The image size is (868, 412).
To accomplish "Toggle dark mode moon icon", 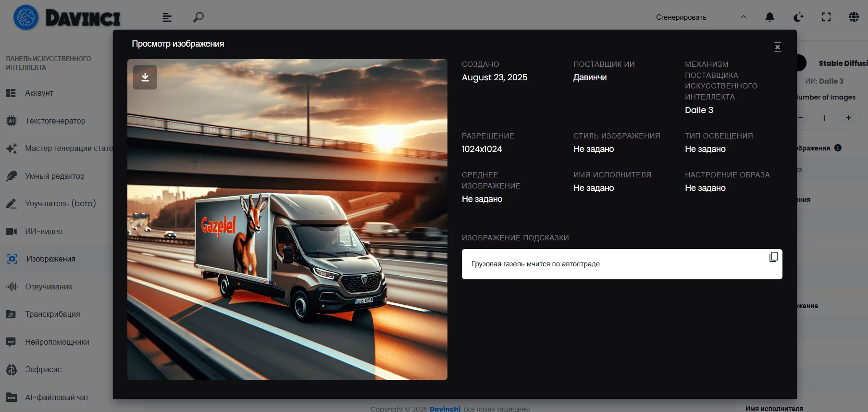I will tap(798, 17).
